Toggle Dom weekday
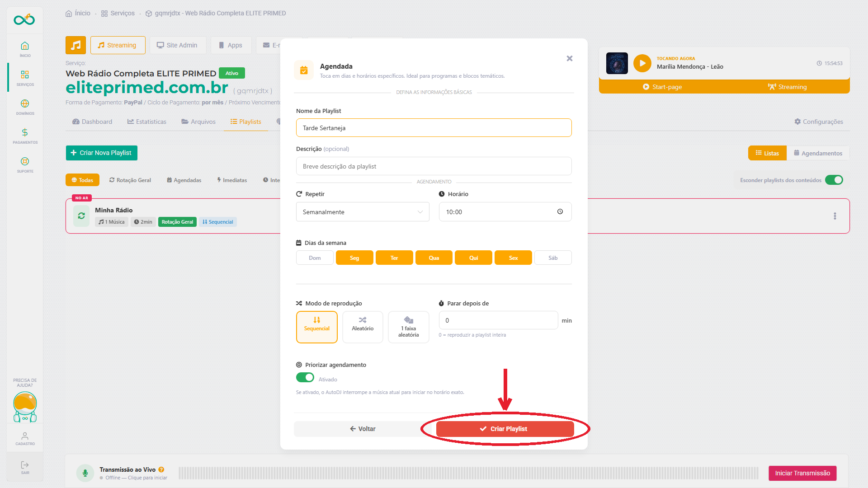 point(315,258)
